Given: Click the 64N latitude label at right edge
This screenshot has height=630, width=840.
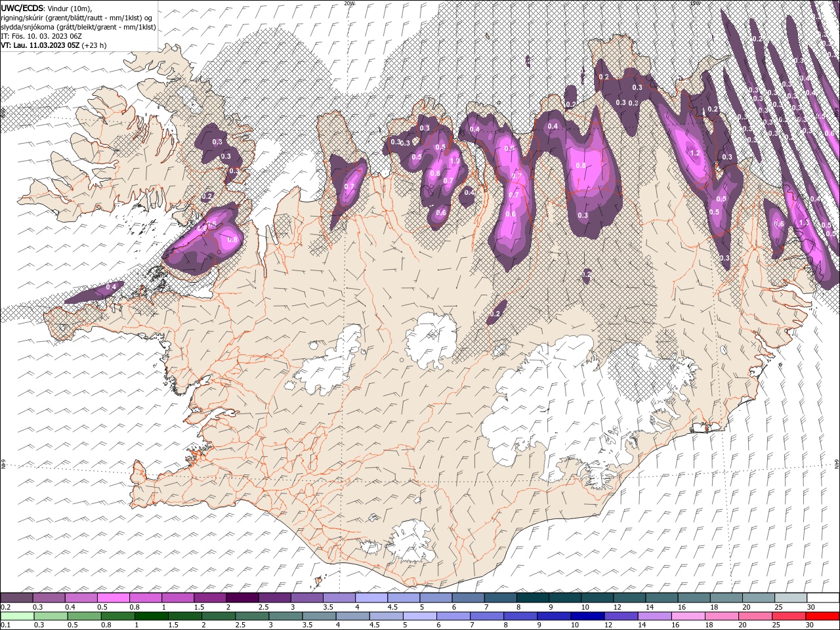Looking at the screenshot, I should 837,464.
